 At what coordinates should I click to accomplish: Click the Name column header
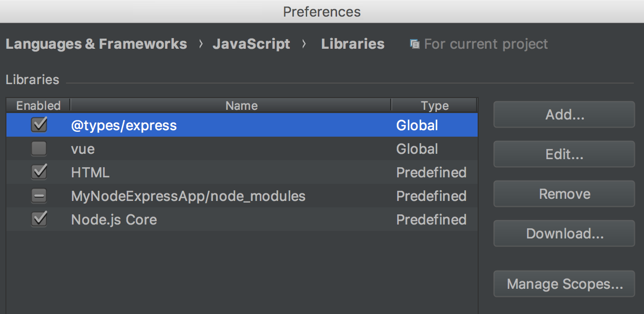pos(241,105)
